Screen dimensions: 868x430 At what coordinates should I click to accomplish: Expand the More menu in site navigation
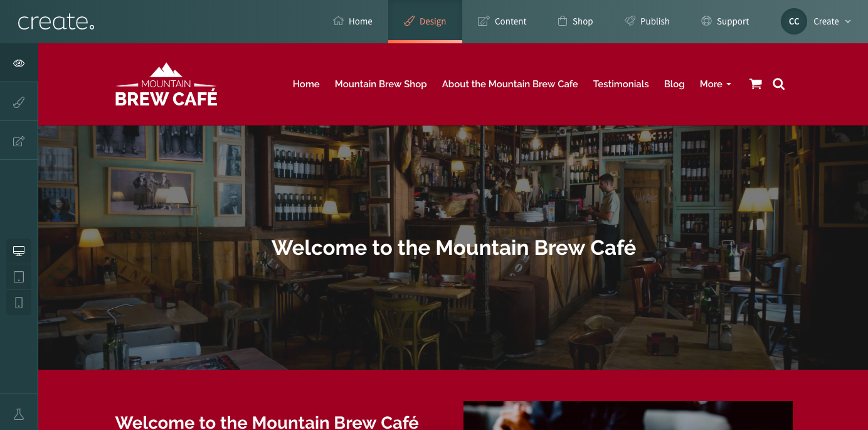click(716, 84)
